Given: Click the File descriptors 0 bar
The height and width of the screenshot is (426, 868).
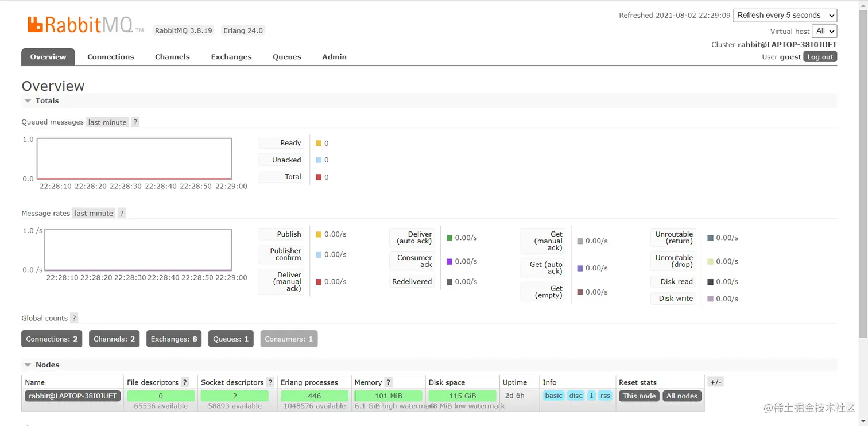Looking at the screenshot, I should click(x=161, y=396).
